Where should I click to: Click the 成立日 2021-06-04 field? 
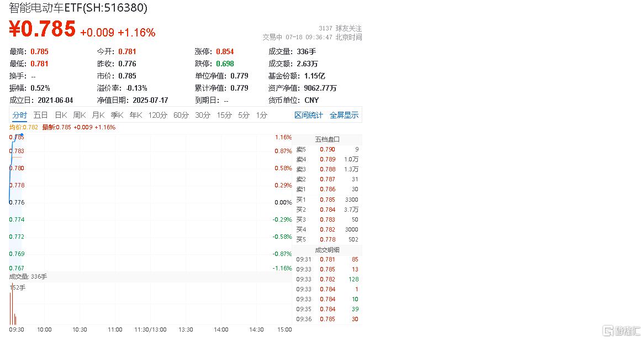point(41,100)
